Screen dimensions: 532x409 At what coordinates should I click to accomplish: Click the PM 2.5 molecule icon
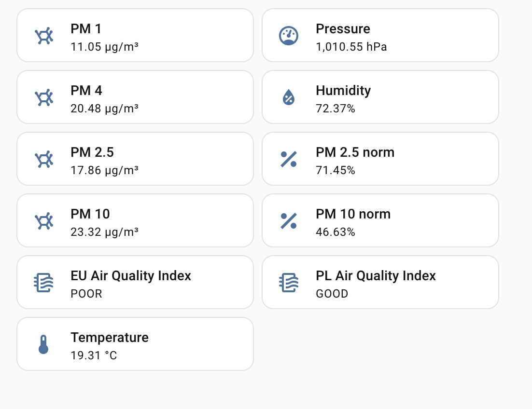tap(44, 160)
